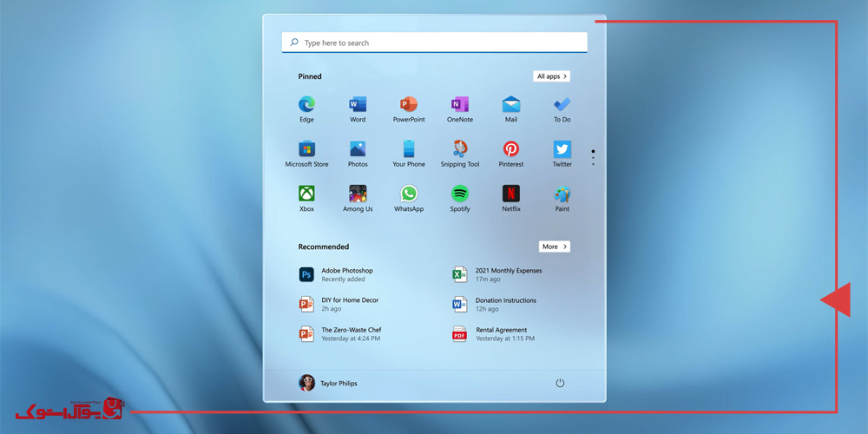The width and height of the screenshot is (868, 434).
Task: Open the PowerPoint pinned app
Action: click(x=409, y=104)
